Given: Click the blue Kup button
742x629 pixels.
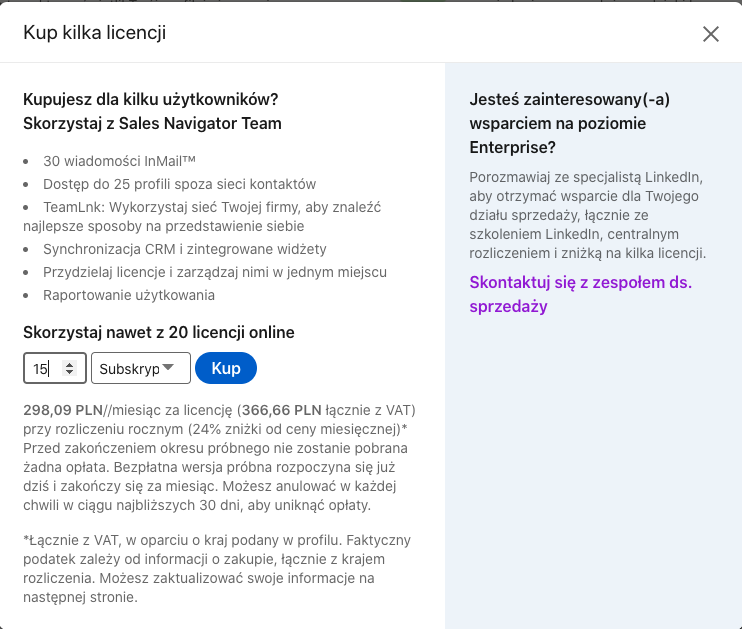Looking at the screenshot, I should pyautogui.click(x=226, y=368).
